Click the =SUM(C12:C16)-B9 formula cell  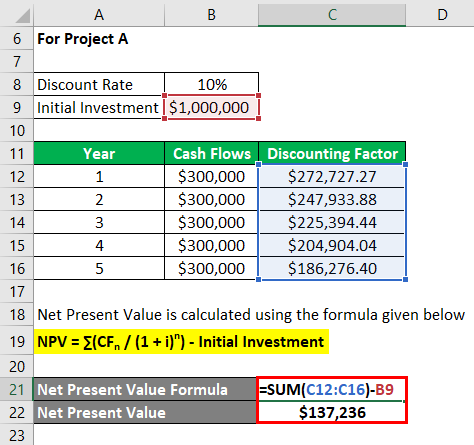coord(332,389)
